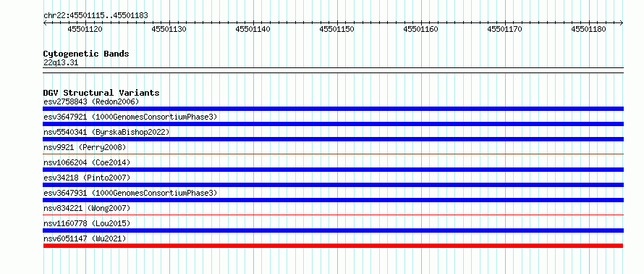This screenshot has height=274, width=644.
Task: Open variant nsv834221 (Wong2007) label
Action: (x=87, y=208)
